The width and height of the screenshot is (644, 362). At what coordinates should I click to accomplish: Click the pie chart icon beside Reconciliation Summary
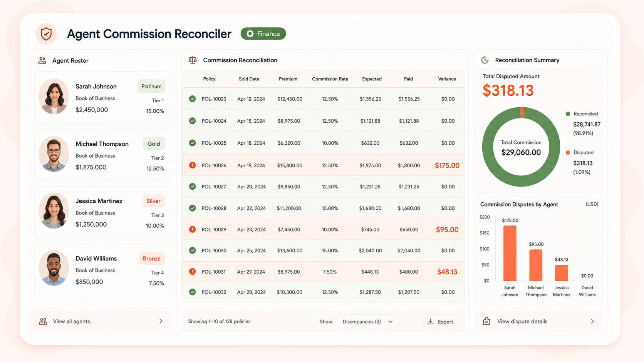pyautogui.click(x=485, y=60)
